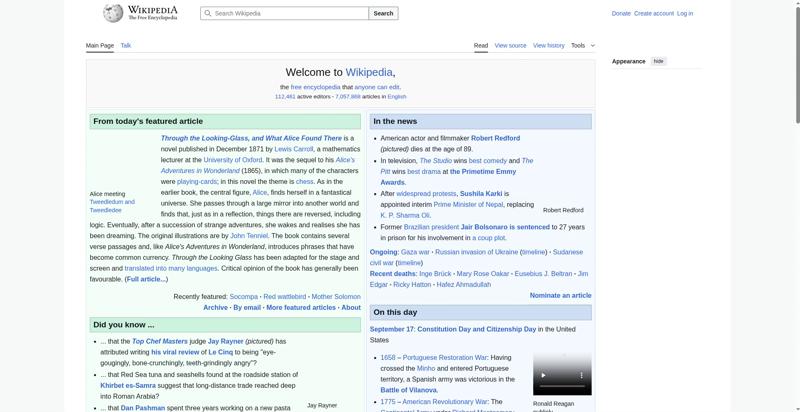Screen dimensions: 800x412
Task: Select the Read tab
Action: (481, 45)
